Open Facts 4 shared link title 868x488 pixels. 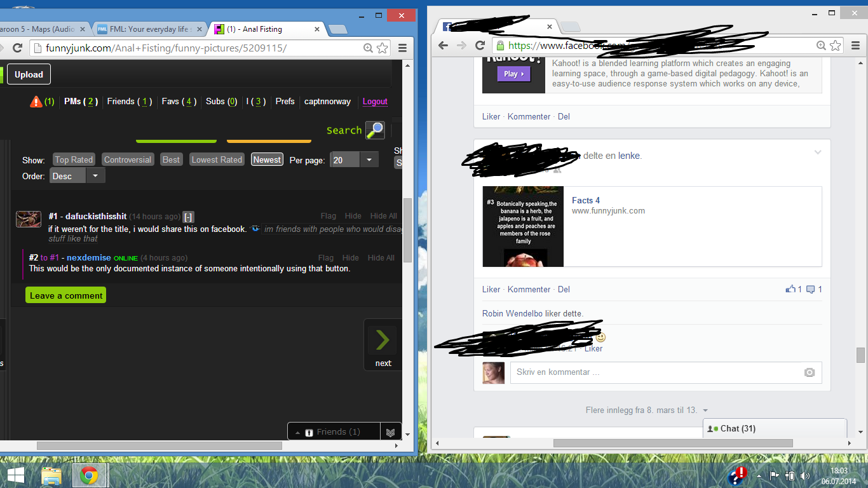tap(586, 200)
